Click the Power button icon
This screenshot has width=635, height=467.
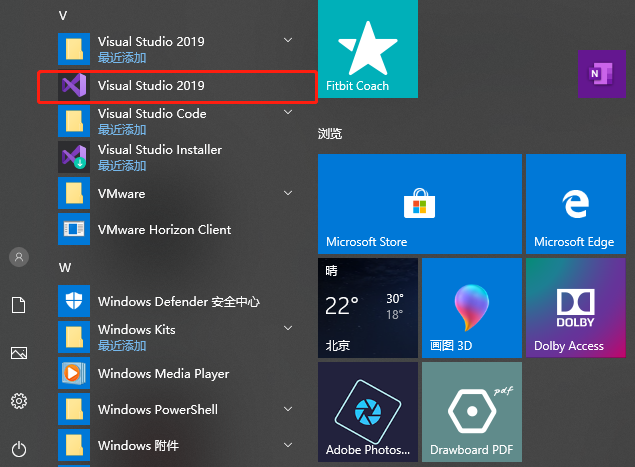point(19,449)
